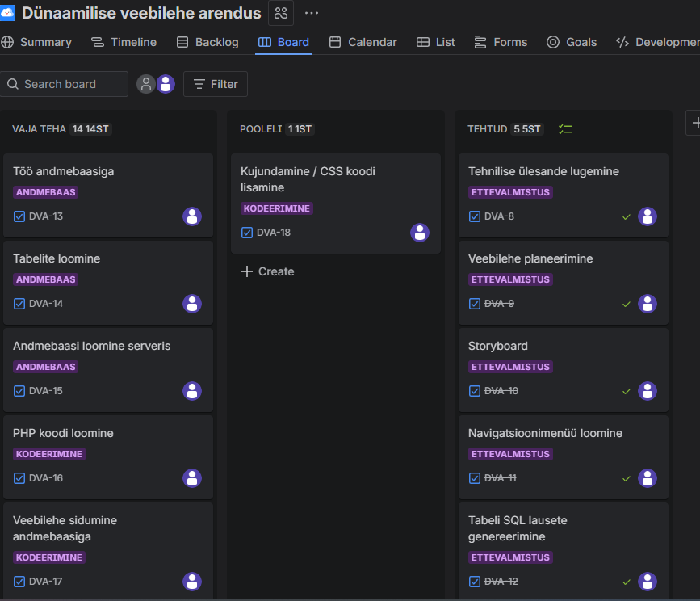Click the add column plus icon

(x=695, y=123)
